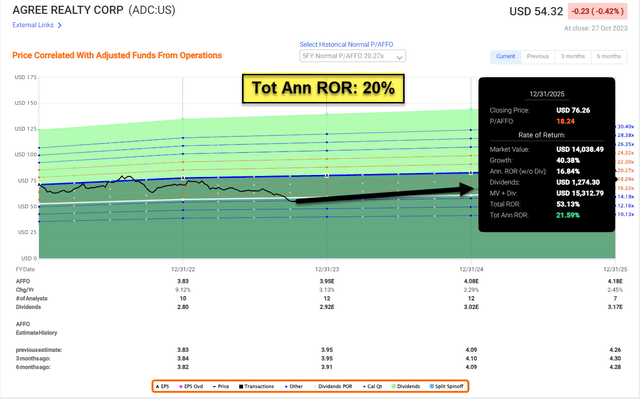The width and height of the screenshot is (640, 399).
Task: Click the # of Analysts row label
Action: [31, 298]
